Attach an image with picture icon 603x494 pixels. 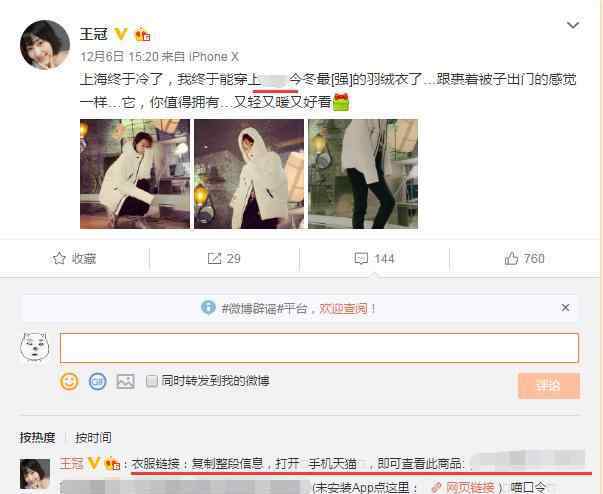(125, 381)
